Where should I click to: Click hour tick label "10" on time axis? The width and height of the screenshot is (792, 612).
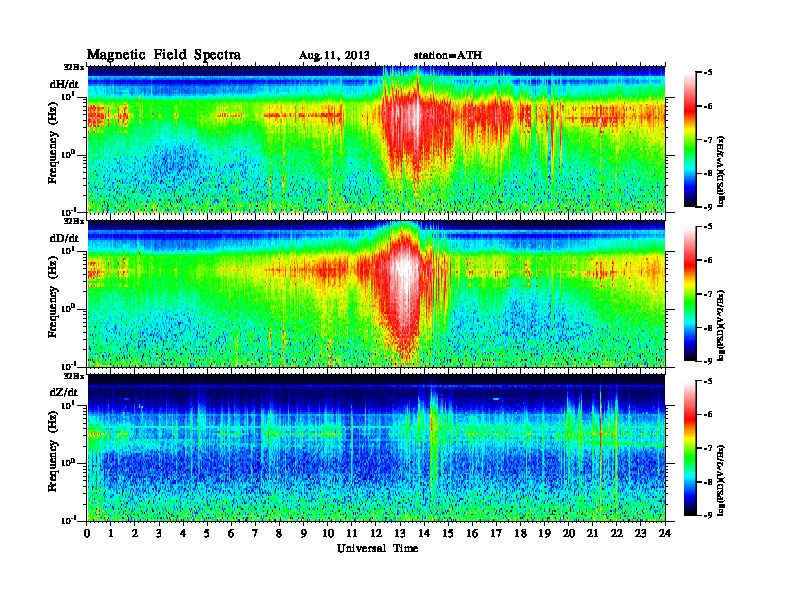pyautogui.click(x=328, y=533)
